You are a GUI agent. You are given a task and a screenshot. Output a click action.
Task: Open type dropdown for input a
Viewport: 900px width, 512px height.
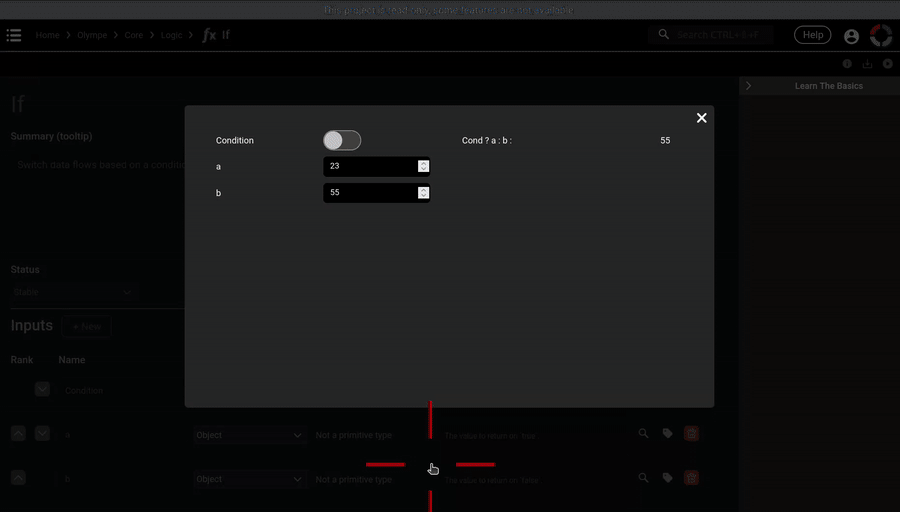(x=249, y=435)
